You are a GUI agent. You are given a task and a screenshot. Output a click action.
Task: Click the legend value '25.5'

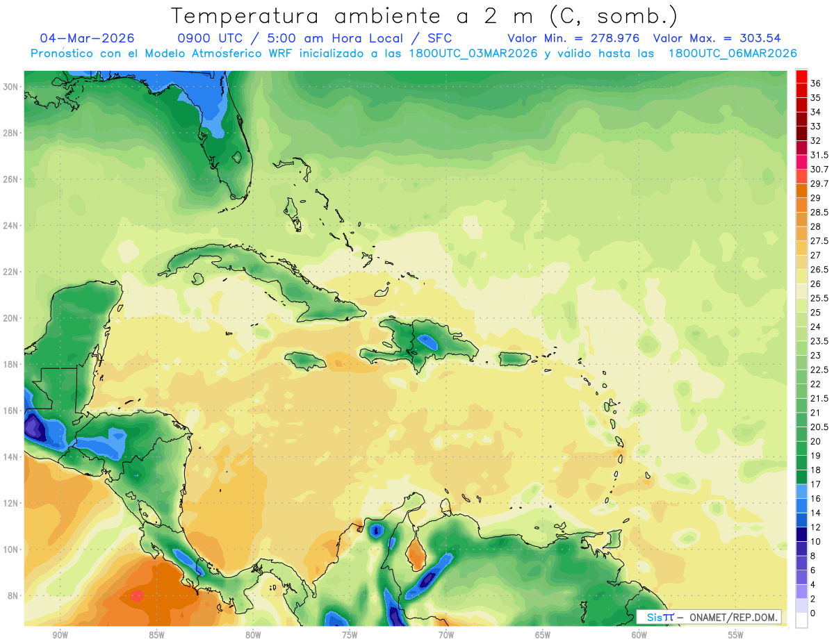(819, 298)
